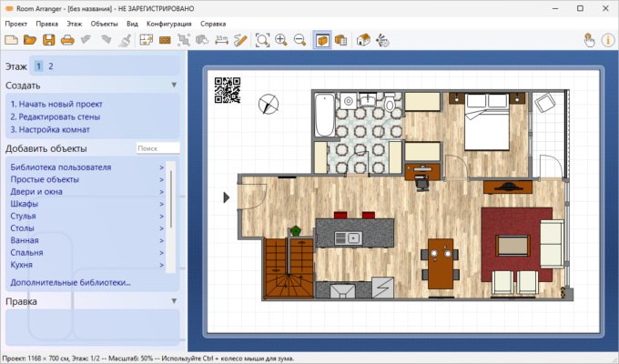Select the green plant near the stairs

click(296, 230)
